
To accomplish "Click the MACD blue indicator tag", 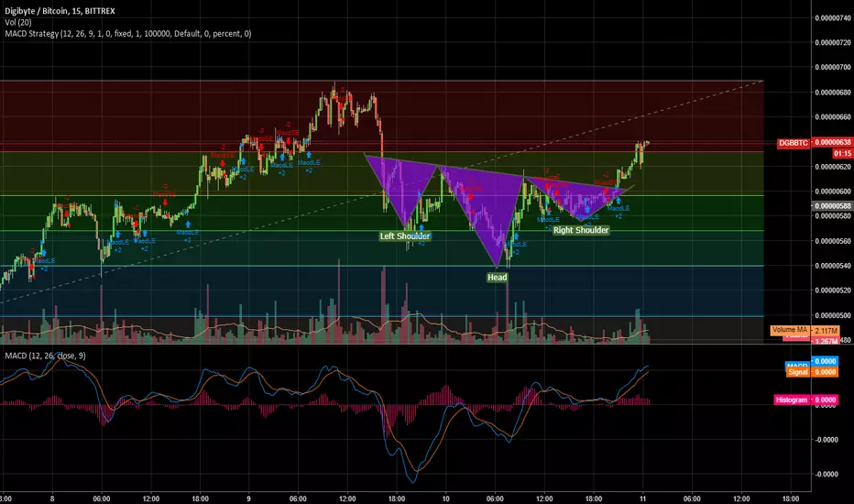I will [797, 364].
